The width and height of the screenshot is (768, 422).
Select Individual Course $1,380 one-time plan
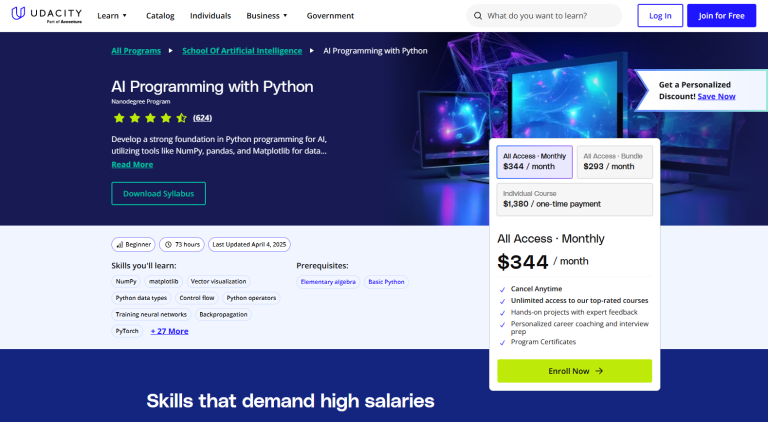pyautogui.click(x=575, y=199)
